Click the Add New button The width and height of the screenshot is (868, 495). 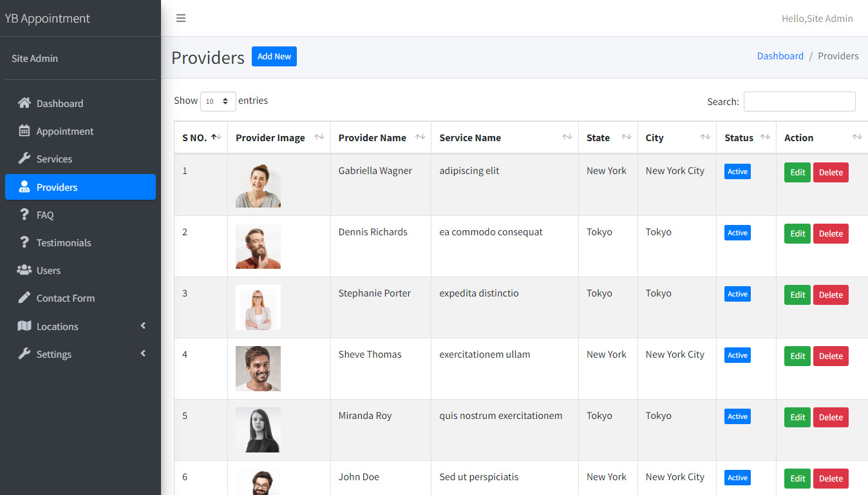274,57
